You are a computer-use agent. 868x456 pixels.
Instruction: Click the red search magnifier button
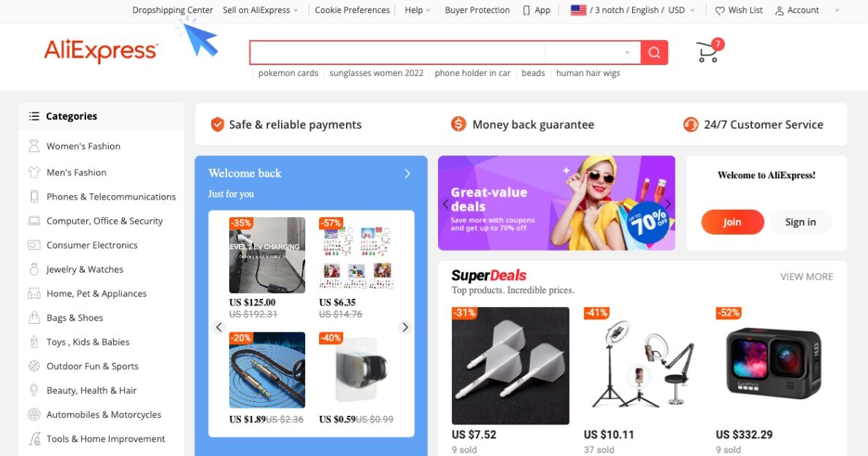pos(654,53)
